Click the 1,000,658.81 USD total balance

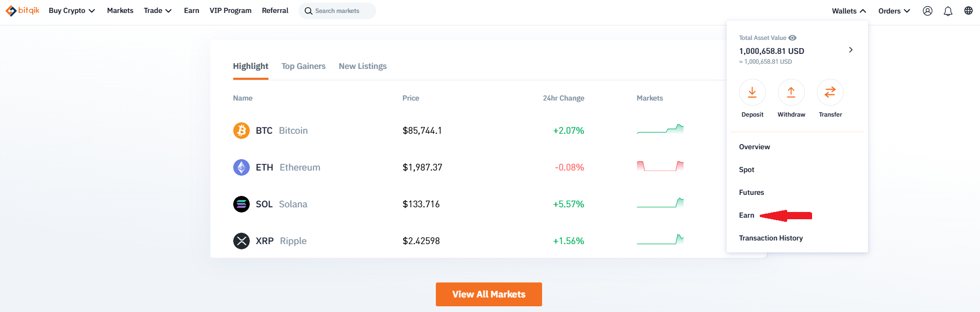[x=772, y=51]
